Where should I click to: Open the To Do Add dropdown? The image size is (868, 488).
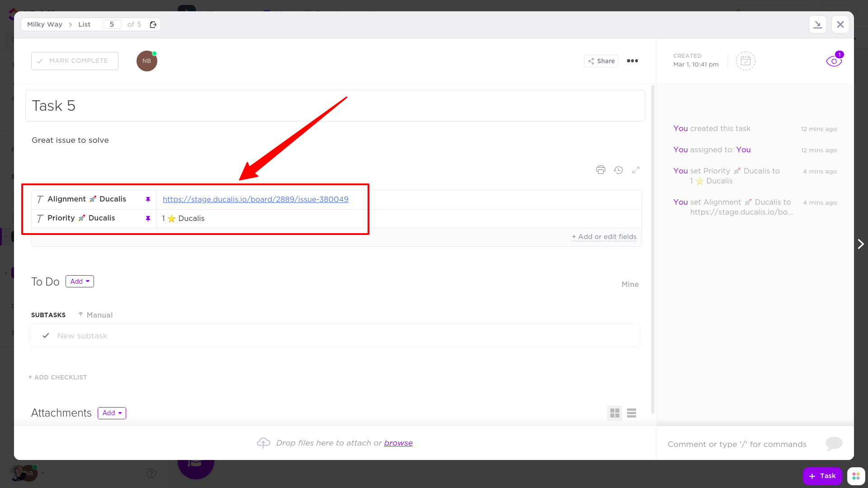pos(80,282)
